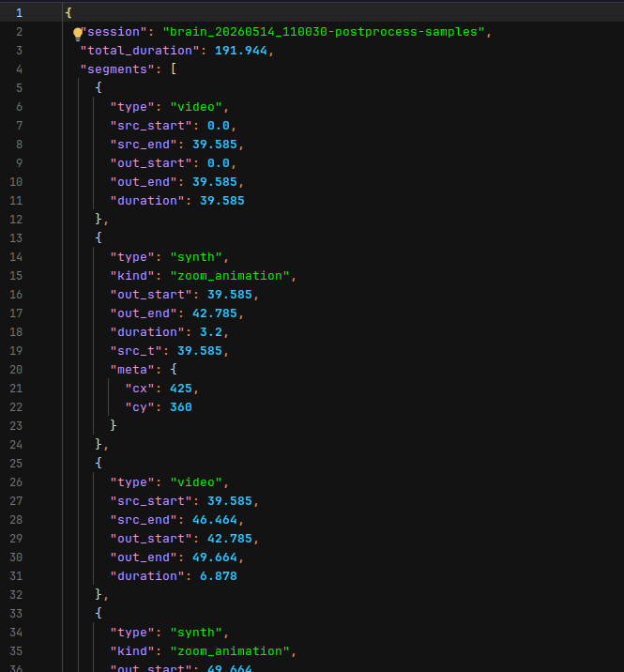Click the yellow lightbulb intention icon
The width and height of the screenshot is (624, 672).
[78, 34]
